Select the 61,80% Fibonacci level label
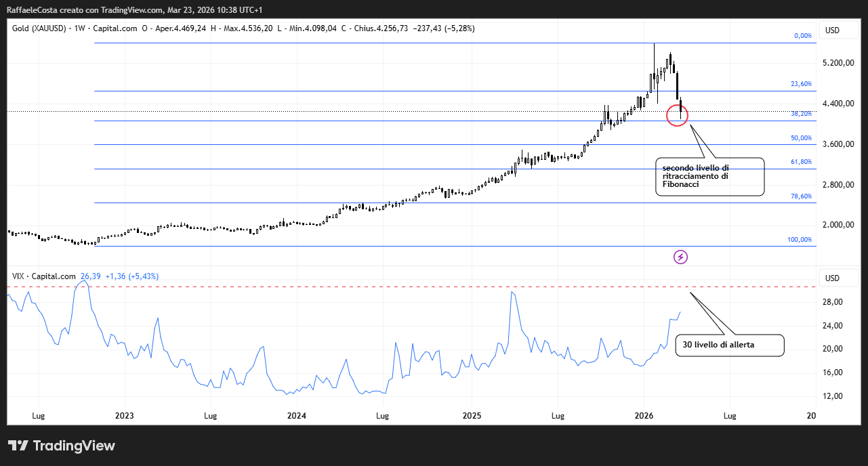Viewport: 868px width, 466px height. [x=801, y=162]
